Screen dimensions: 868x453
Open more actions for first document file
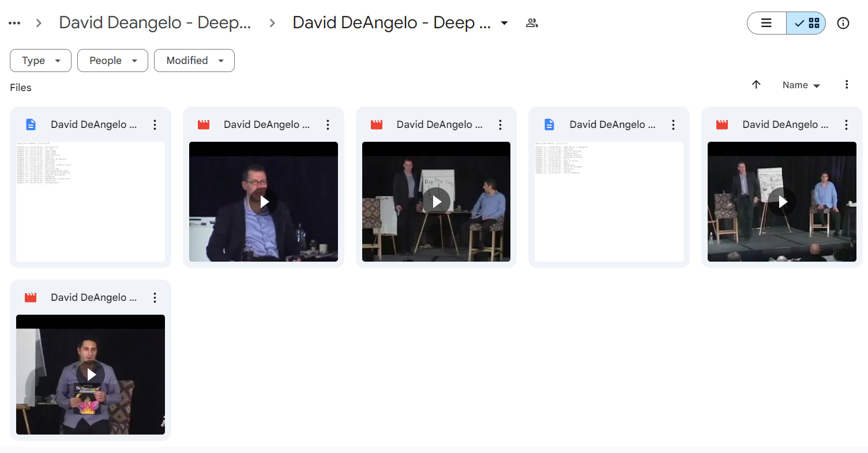click(x=155, y=124)
